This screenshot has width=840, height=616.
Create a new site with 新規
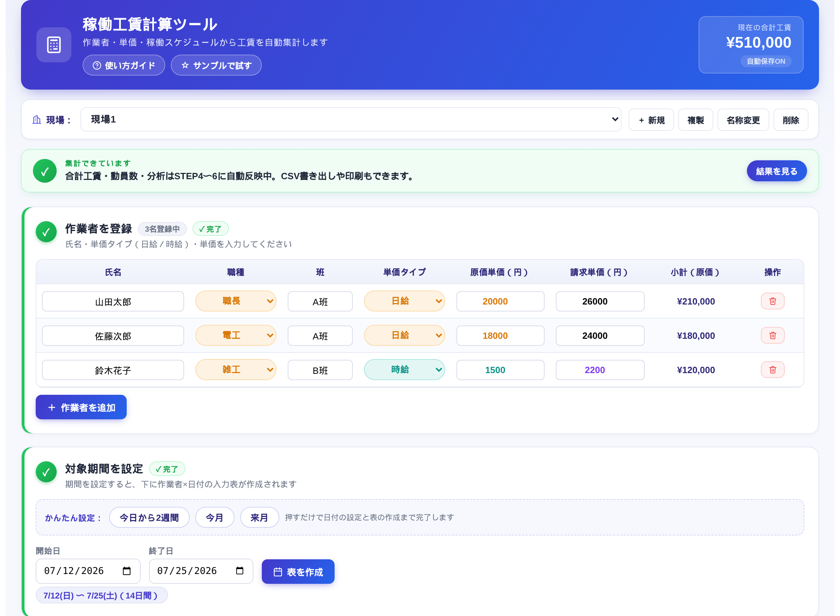[651, 120]
